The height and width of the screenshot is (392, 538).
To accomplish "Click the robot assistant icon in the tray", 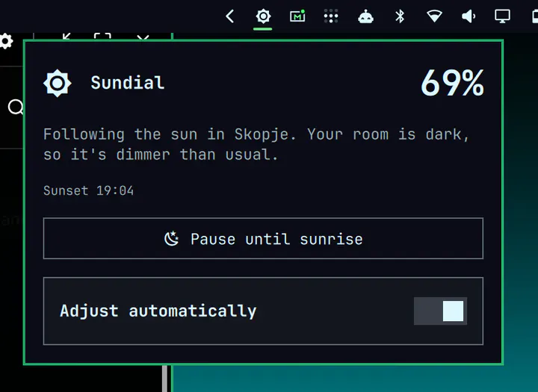I will [x=365, y=16].
